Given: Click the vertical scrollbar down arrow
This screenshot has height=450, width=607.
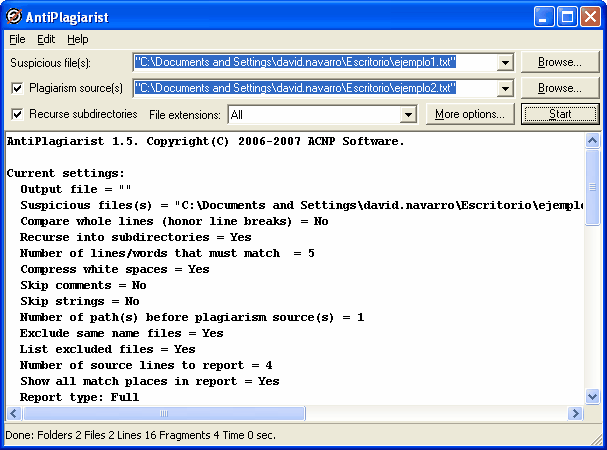Looking at the screenshot, I should (592, 397).
